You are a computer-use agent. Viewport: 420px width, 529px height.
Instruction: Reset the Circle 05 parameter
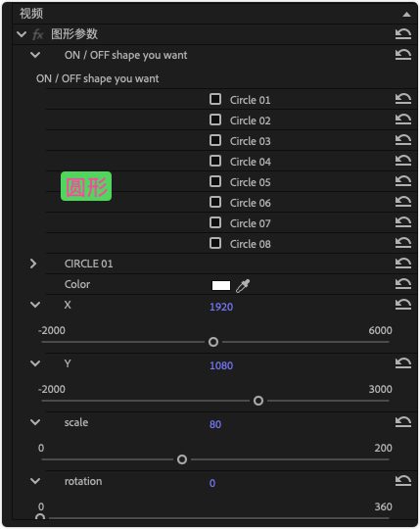403,181
